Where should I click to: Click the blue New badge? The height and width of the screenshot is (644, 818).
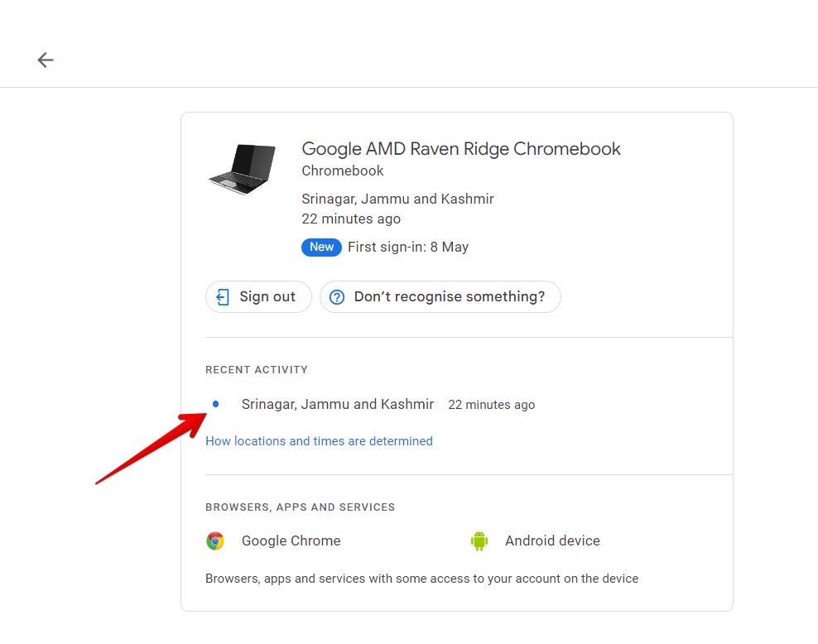pyautogui.click(x=321, y=247)
